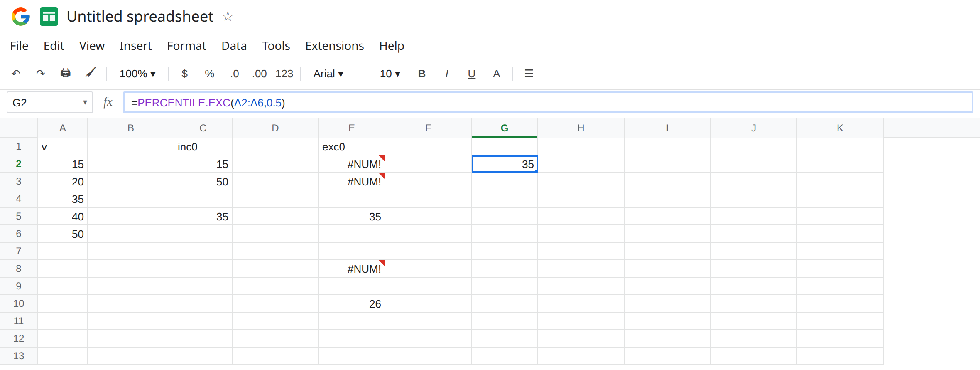Open more number formats 123
Image resolution: width=980 pixels, height=370 pixels.
pyautogui.click(x=284, y=74)
